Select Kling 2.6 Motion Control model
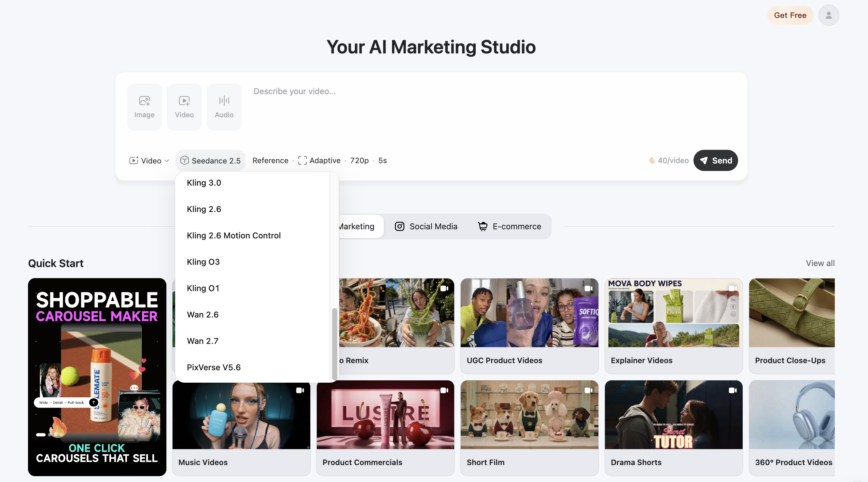The width and height of the screenshot is (868, 482). coord(252,235)
